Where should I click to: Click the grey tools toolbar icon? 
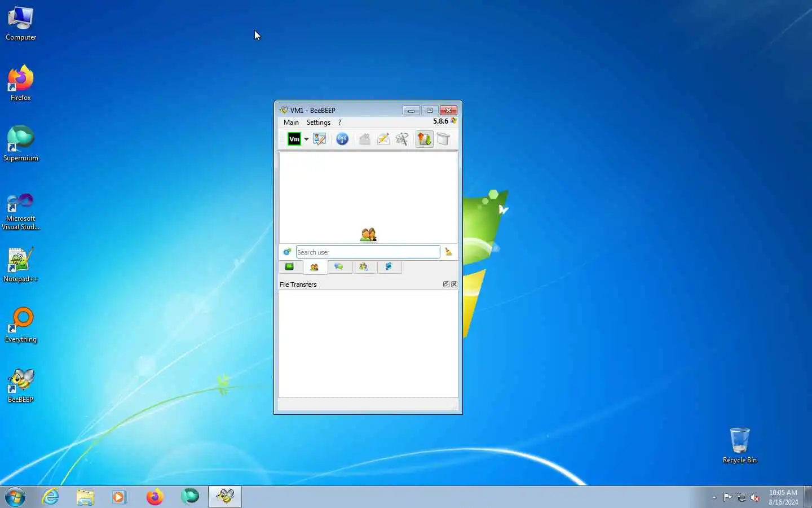402,139
